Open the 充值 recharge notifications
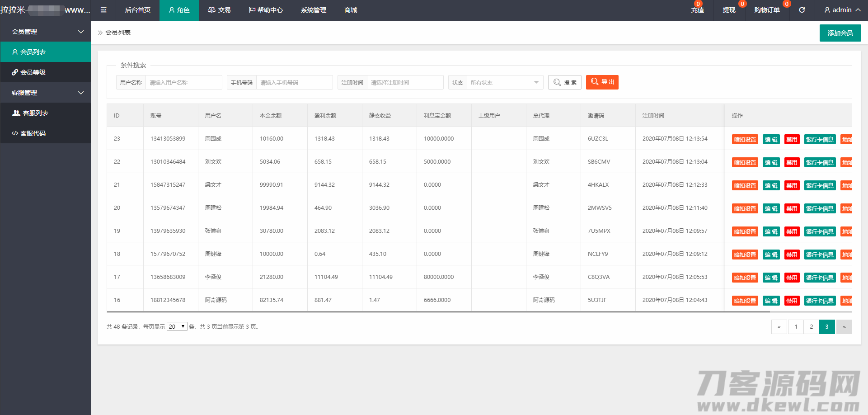The height and width of the screenshot is (415, 868). [x=697, y=10]
